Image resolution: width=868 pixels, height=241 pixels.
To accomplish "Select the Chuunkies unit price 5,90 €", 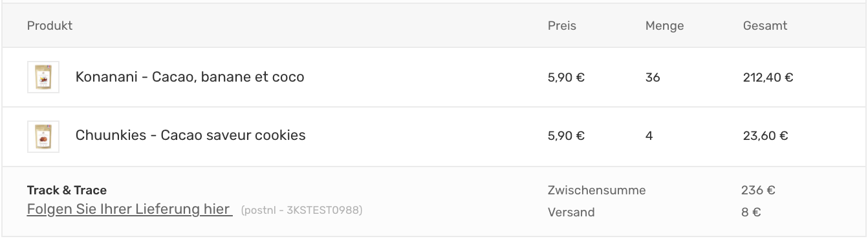I will point(566,136).
